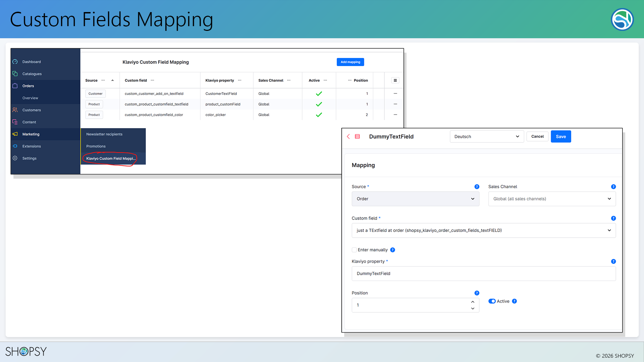The width and height of the screenshot is (644, 362).
Task: Click the Add mapping button
Action: click(x=350, y=62)
